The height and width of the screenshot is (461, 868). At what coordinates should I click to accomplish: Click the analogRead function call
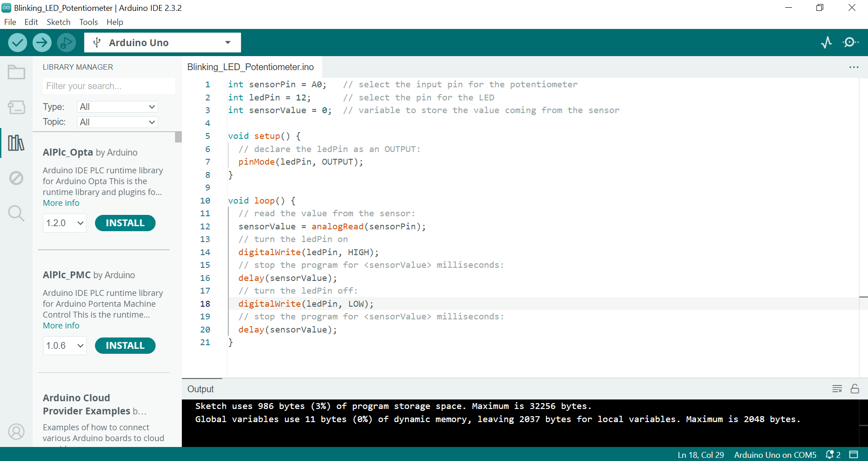click(x=337, y=227)
